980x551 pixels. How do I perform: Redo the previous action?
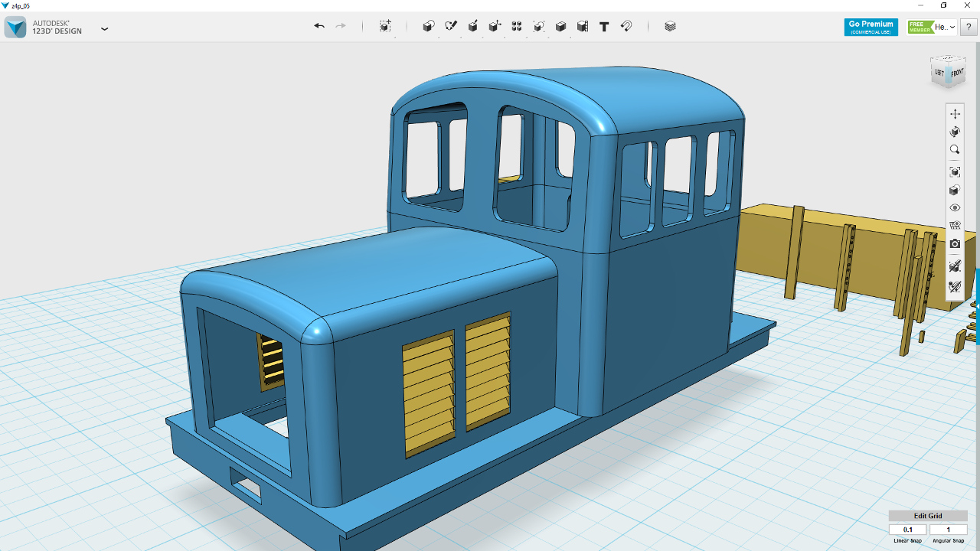pos(341,26)
